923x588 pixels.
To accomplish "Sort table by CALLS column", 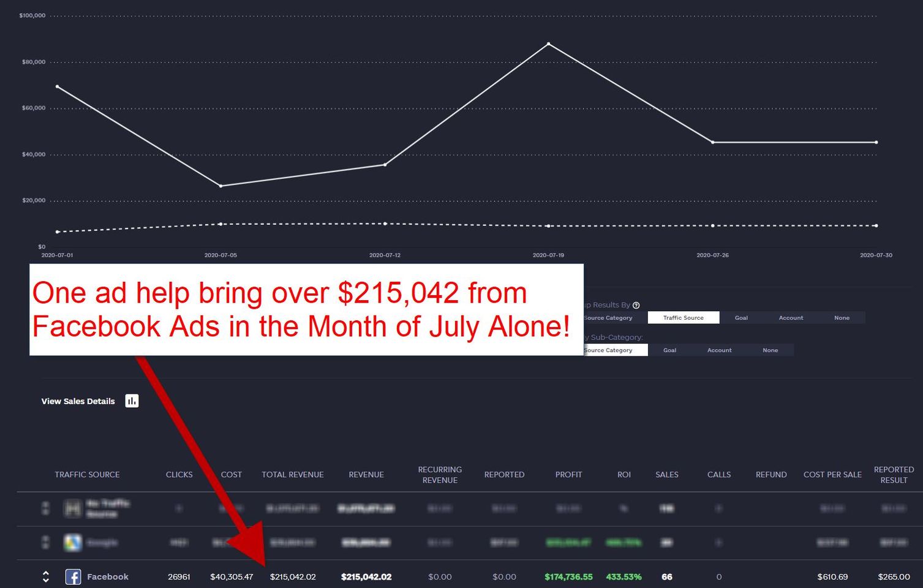I will coord(719,475).
